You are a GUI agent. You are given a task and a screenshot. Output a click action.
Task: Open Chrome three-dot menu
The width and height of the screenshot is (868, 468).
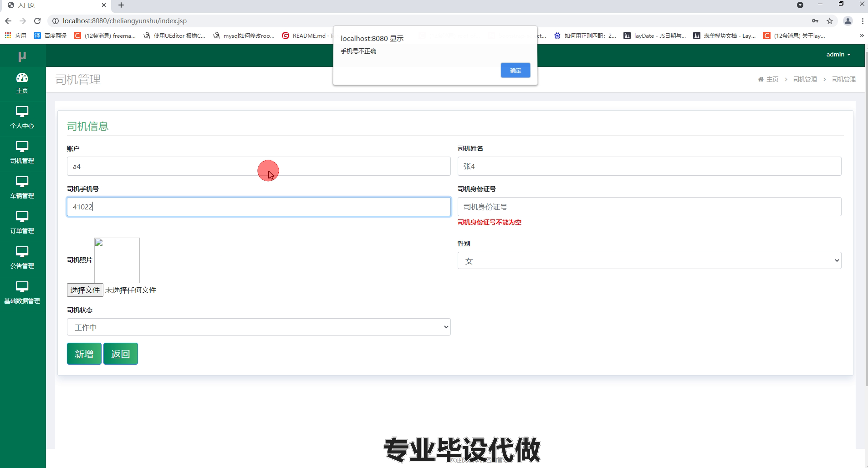pyautogui.click(x=863, y=21)
